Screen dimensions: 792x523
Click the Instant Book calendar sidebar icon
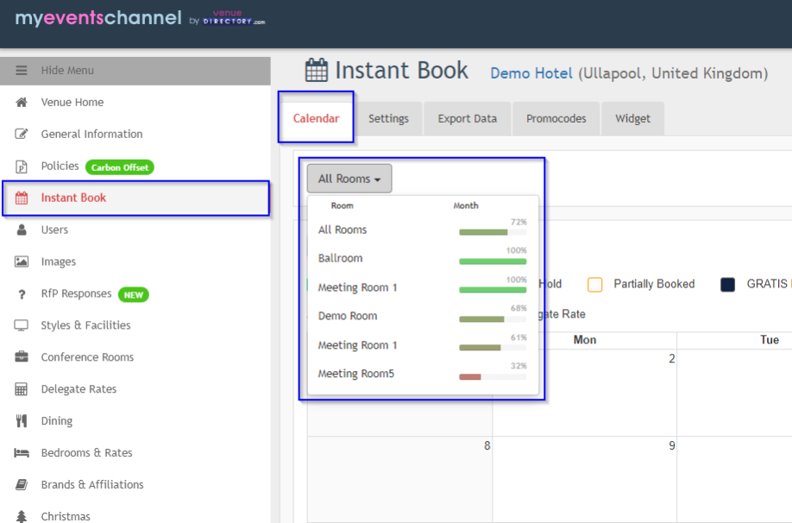(x=21, y=198)
